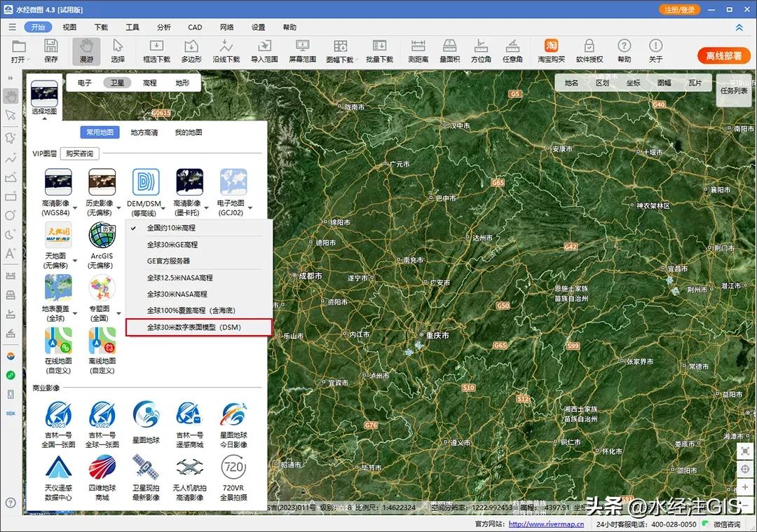The width and height of the screenshot is (757, 532).
Task: Click the 购买咨询 button
Action: click(80, 154)
